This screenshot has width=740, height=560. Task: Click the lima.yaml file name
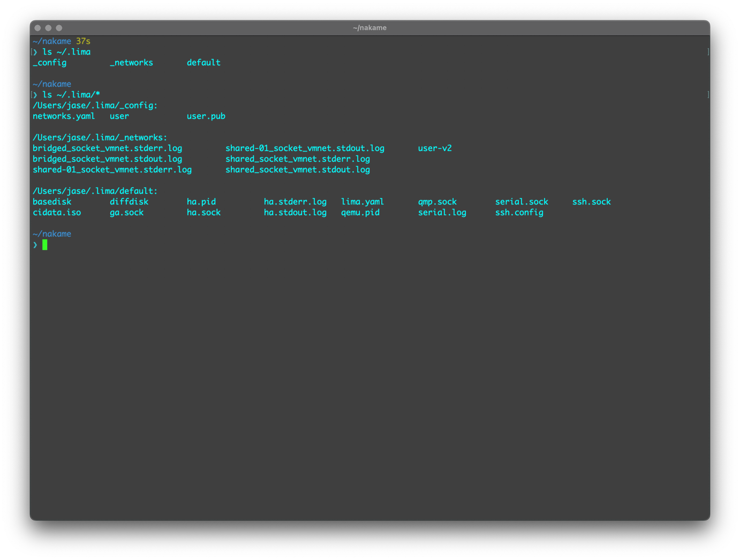pos(363,202)
